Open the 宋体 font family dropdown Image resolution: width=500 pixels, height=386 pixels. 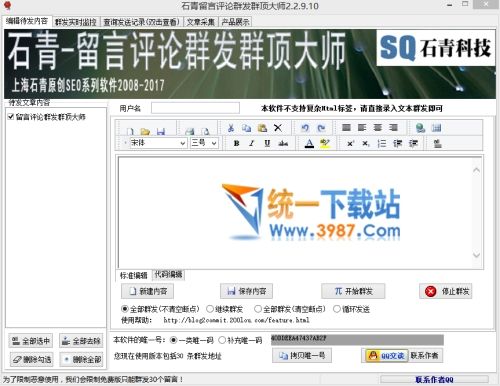tap(158, 143)
